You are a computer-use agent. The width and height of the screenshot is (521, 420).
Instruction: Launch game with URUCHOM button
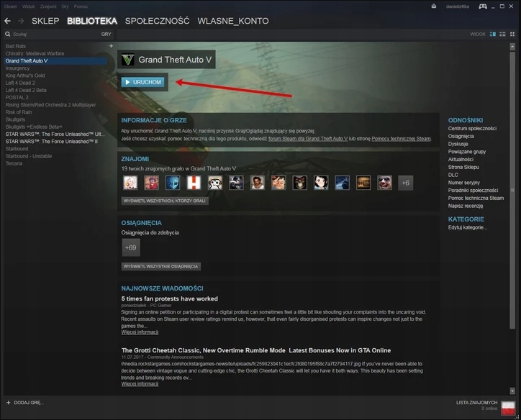coord(143,82)
